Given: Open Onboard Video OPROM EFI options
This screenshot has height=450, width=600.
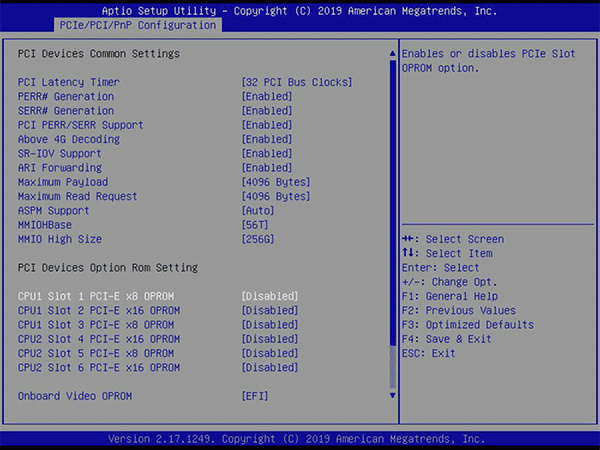Looking at the screenshot, I should tap(256, 396).
